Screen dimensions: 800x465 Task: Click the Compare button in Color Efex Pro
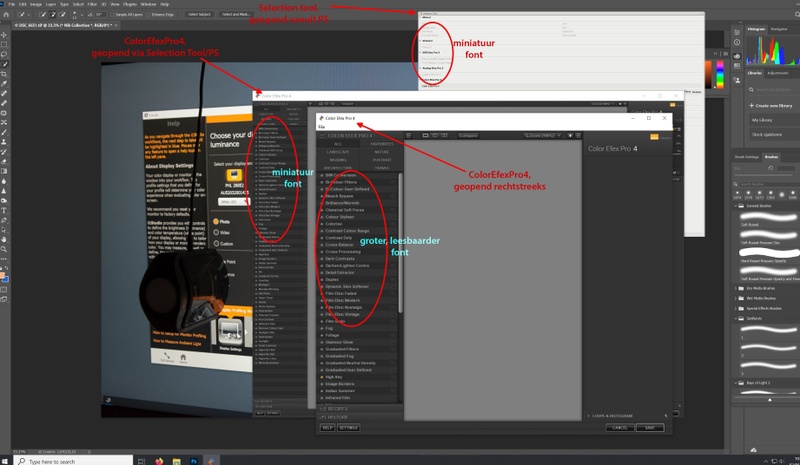click(468, 135)
